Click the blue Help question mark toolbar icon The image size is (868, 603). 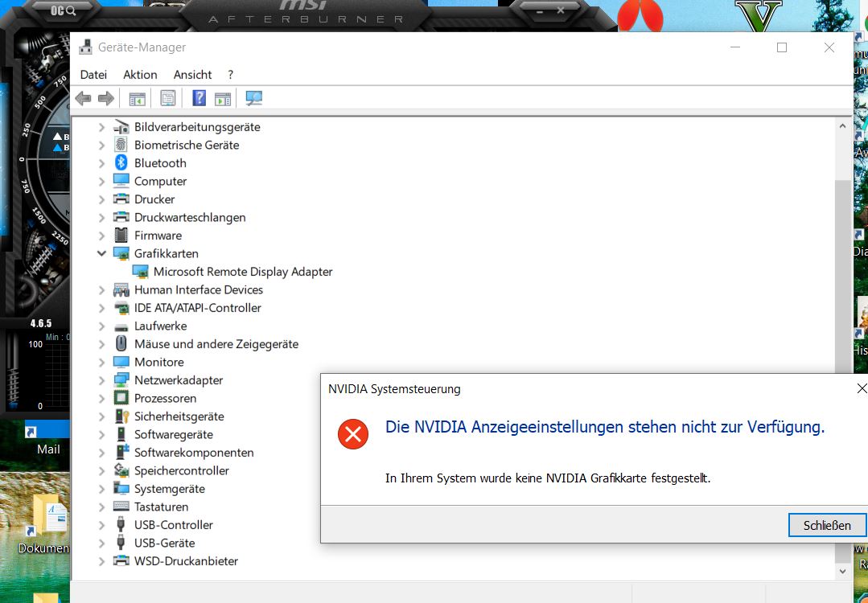point(199,98)
